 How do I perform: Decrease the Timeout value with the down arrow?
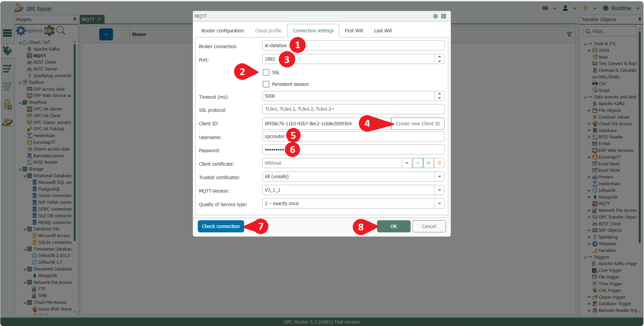coord(440,98)
